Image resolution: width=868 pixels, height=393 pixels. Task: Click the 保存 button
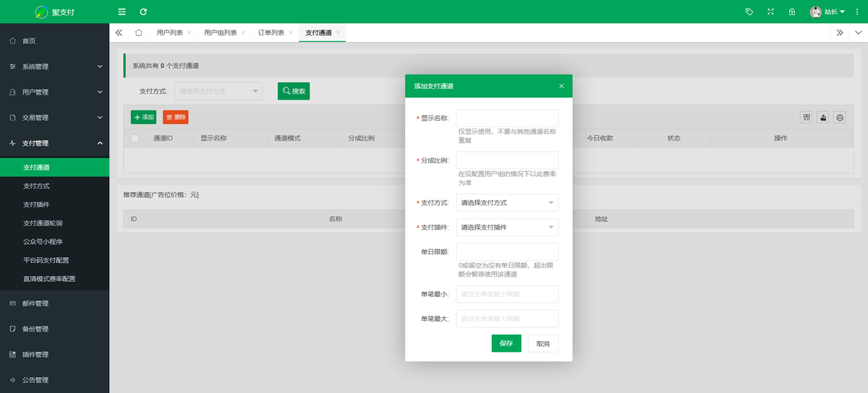[506, 344]
